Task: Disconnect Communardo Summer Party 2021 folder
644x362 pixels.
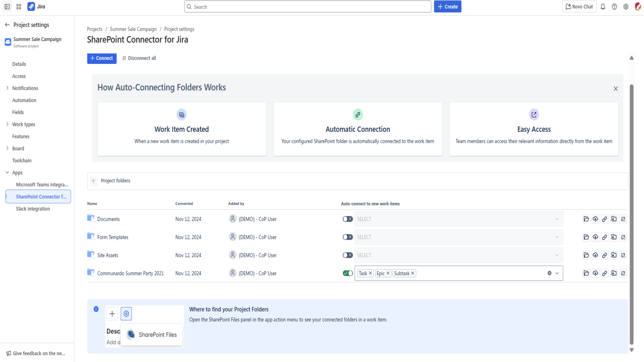Action: tap(623, 274)
